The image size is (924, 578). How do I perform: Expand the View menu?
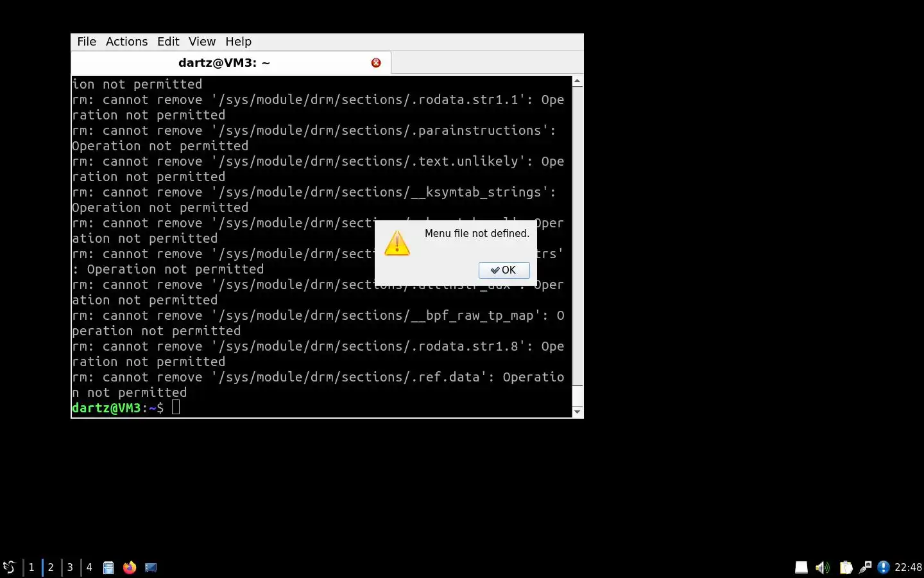(x=202, y=42)
